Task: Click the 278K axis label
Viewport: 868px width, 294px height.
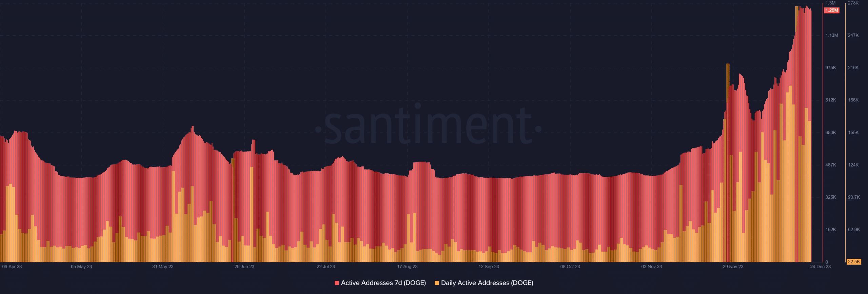Action: [853, 3]
